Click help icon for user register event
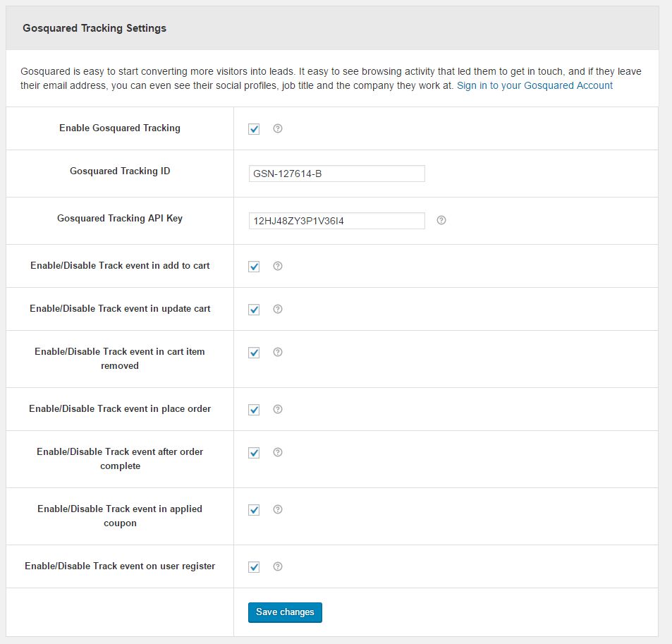672x644 pixels. click(278, 566)
